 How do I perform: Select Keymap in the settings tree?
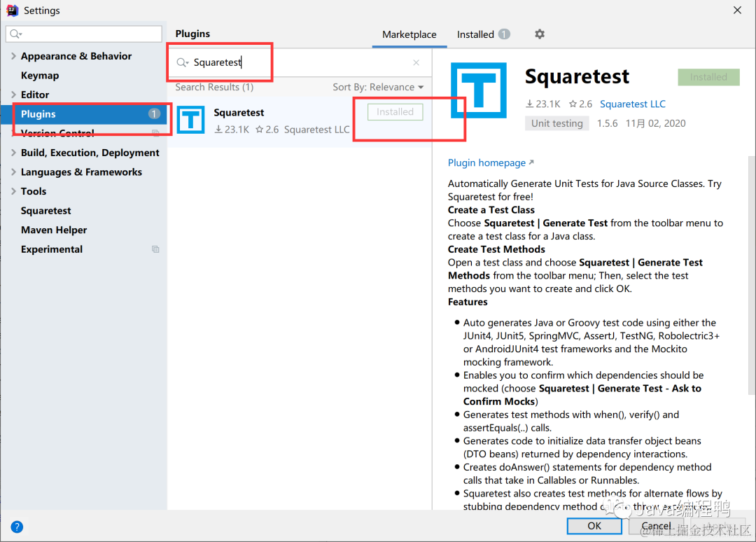tap(40, 75)
